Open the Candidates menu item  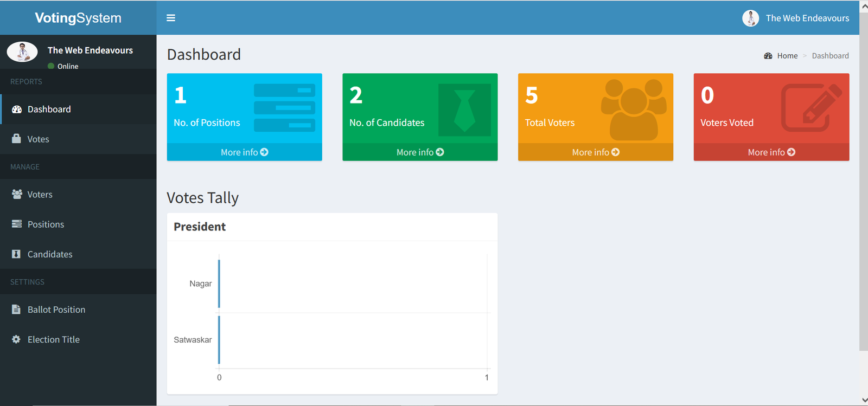pyautogui.click(x=50, y=254)
